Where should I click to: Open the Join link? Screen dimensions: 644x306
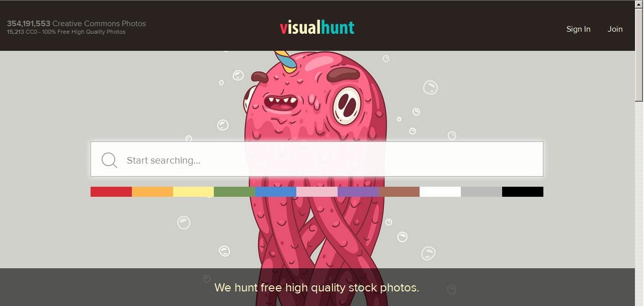point(615,29)
